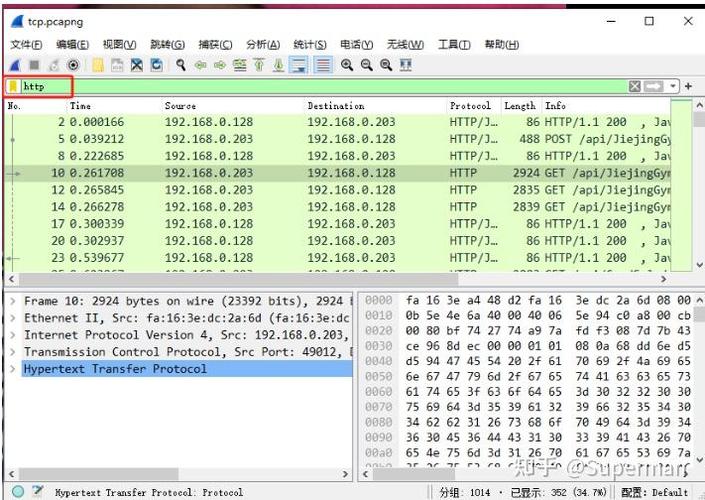Open the 分析(A) menu

tap(263, 45)
